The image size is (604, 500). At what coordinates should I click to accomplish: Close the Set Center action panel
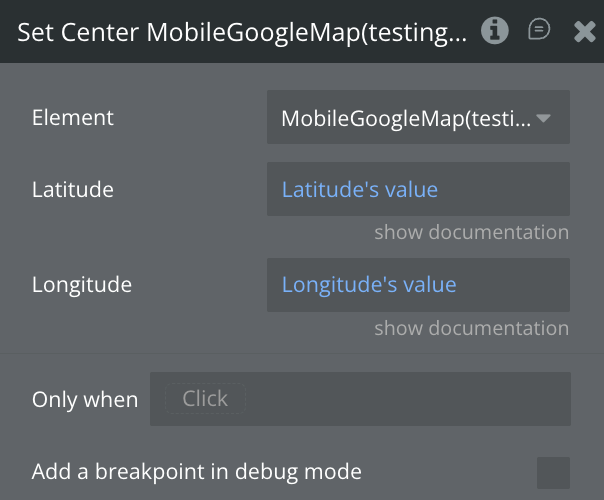coord(585,32)
